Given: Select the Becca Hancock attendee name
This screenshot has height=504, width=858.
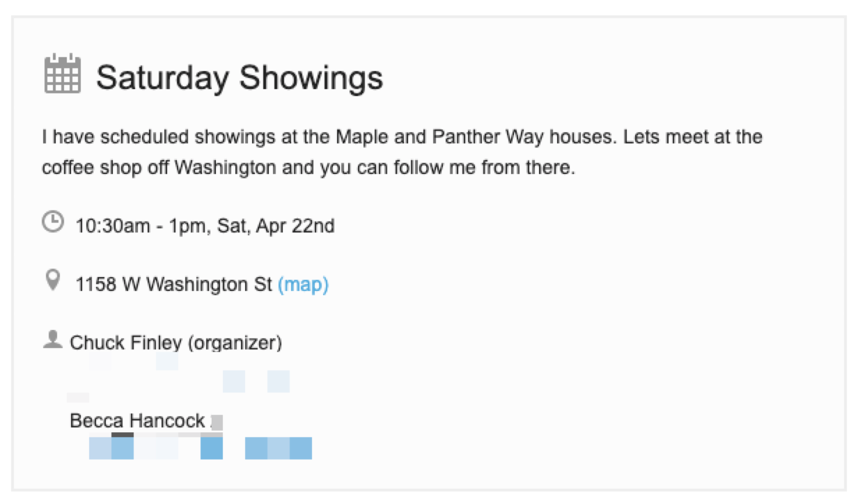Looking at the screenshot, I should point(138,420).
